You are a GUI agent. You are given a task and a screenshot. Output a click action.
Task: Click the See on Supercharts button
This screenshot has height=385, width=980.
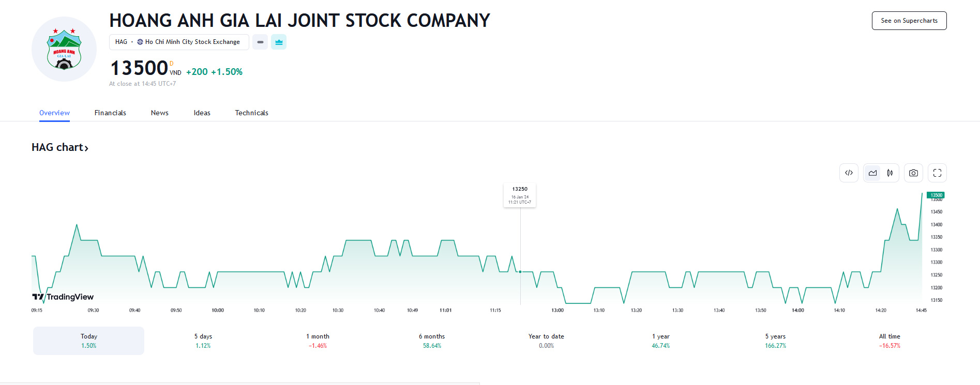click(x=909, y=21)
